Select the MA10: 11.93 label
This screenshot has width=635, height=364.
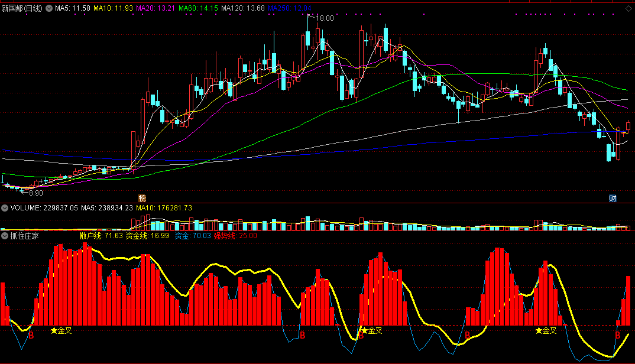coord(113,8)
